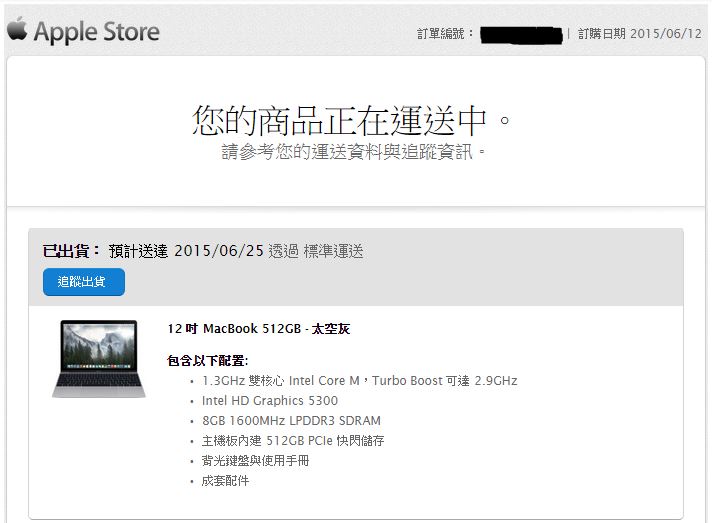Screen dimensions: 712x523
Task: Click the 訂單編號 label
Action: point(445,34)
